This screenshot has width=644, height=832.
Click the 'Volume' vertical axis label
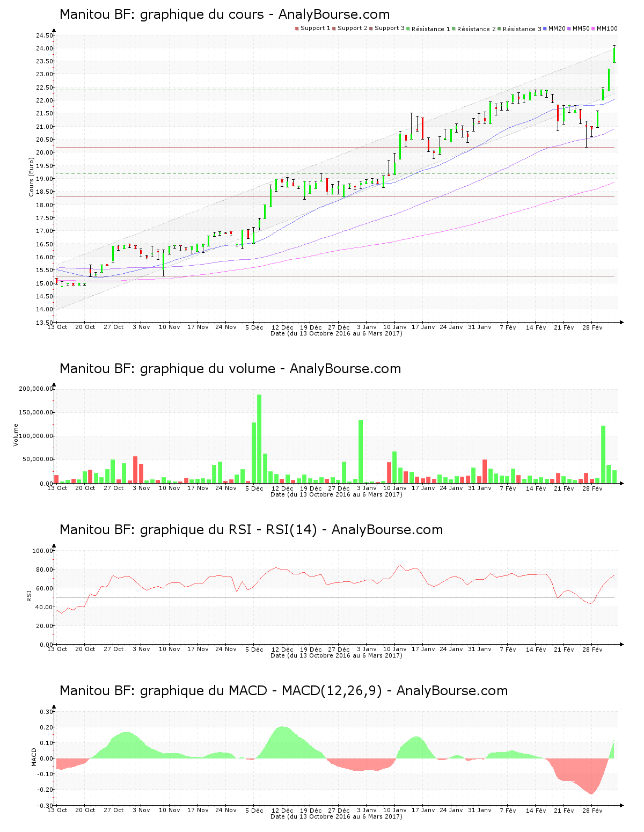tap(16, 435)
